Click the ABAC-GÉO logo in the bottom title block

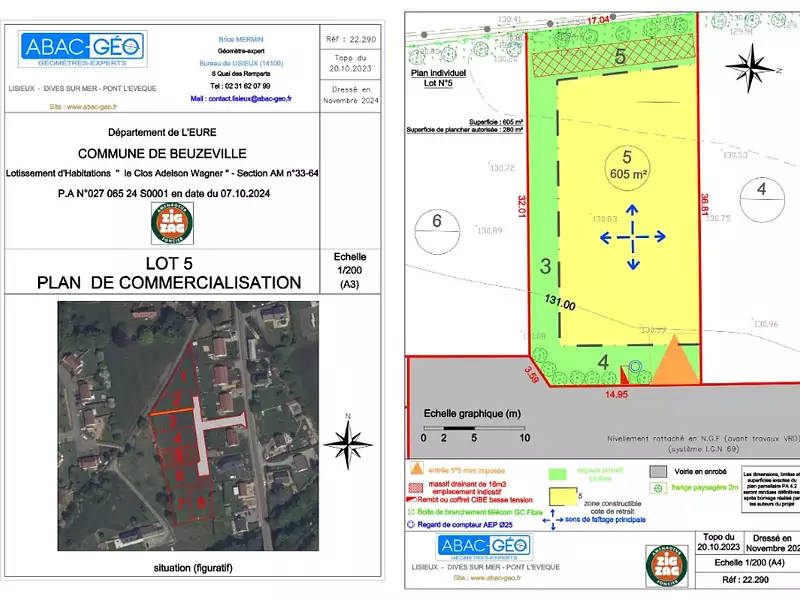(x=484, y=547)
